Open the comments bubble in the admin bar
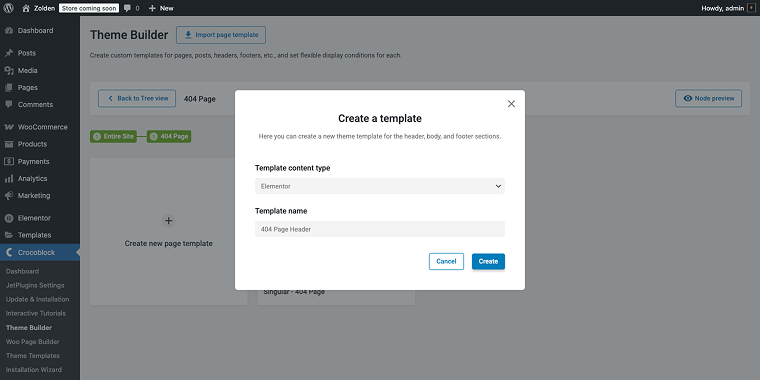 (x=131, y=8)
